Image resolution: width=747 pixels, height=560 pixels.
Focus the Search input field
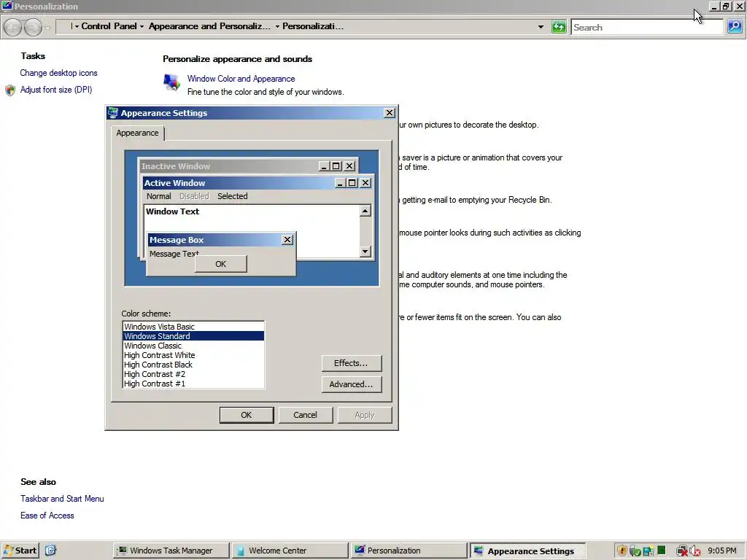[647, 27]
